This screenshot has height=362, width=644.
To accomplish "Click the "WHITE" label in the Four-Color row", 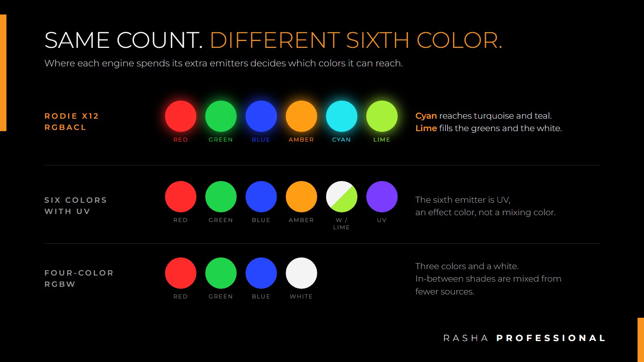I will pos(301,296).
